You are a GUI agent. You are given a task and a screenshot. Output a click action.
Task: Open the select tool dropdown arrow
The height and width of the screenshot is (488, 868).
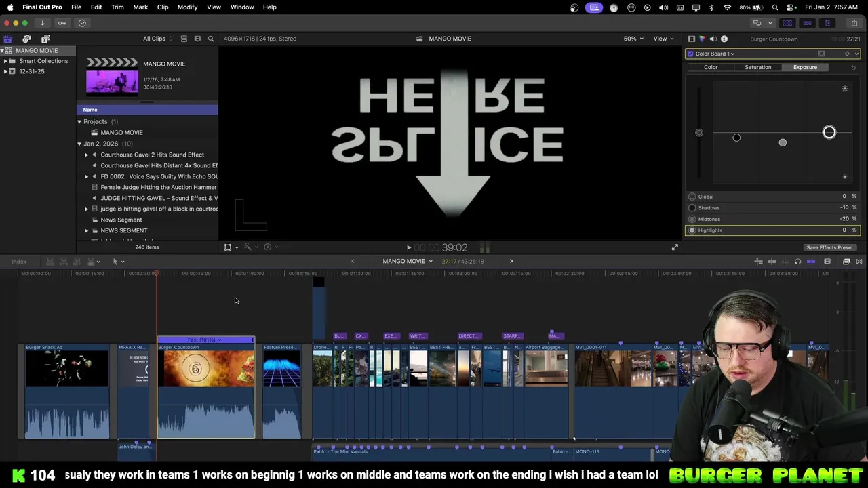pyautogui.click(x=122, y=262)
